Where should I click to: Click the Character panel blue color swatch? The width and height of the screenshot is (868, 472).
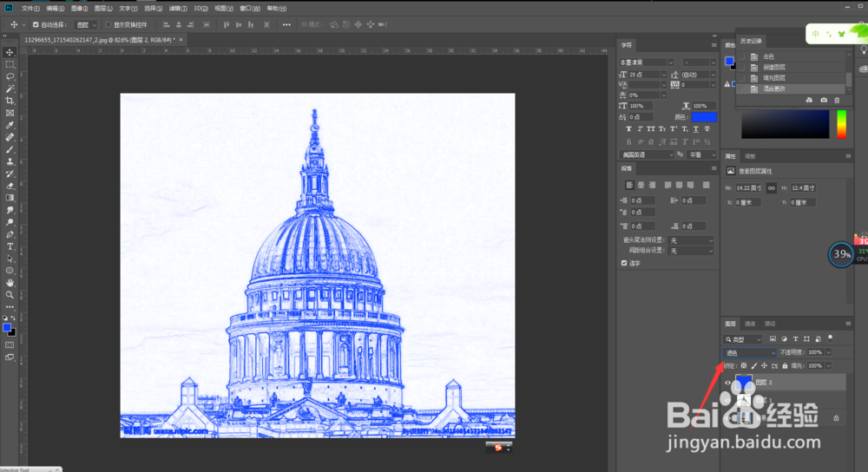(704, 117)
